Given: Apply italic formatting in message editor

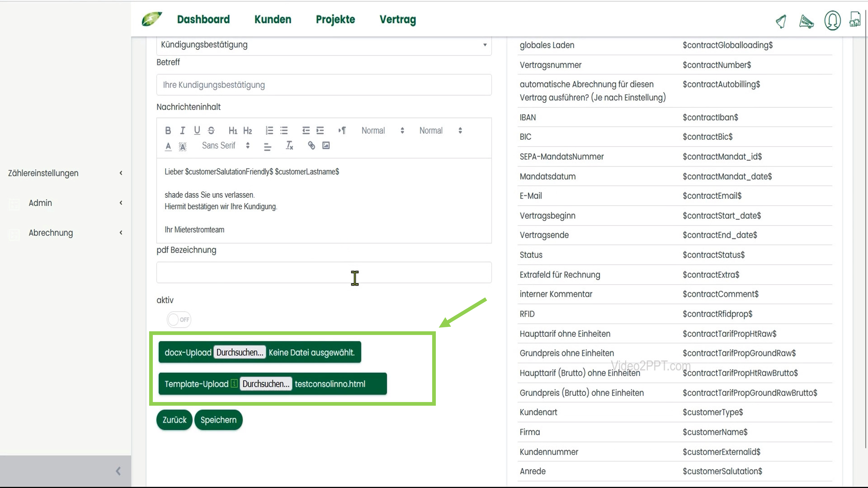Looking at the screenshot, I should (x=182, y=131).
